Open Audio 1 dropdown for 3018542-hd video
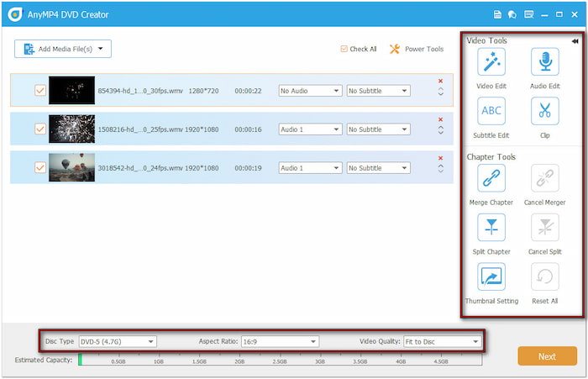This screenshot has width=588, height=379. coord(310,168)
